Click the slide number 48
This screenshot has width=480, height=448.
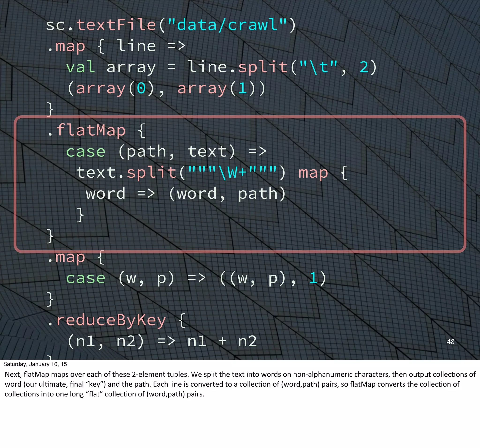click(450, 342)
